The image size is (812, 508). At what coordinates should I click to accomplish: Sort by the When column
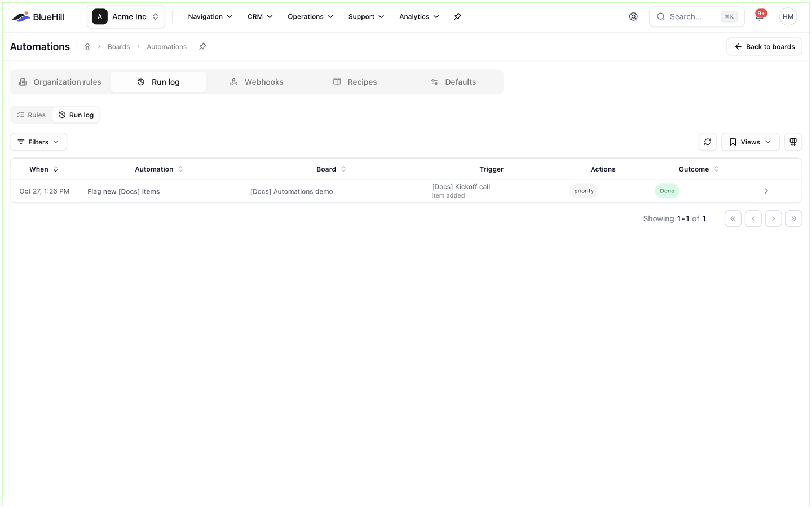(43, 169)
